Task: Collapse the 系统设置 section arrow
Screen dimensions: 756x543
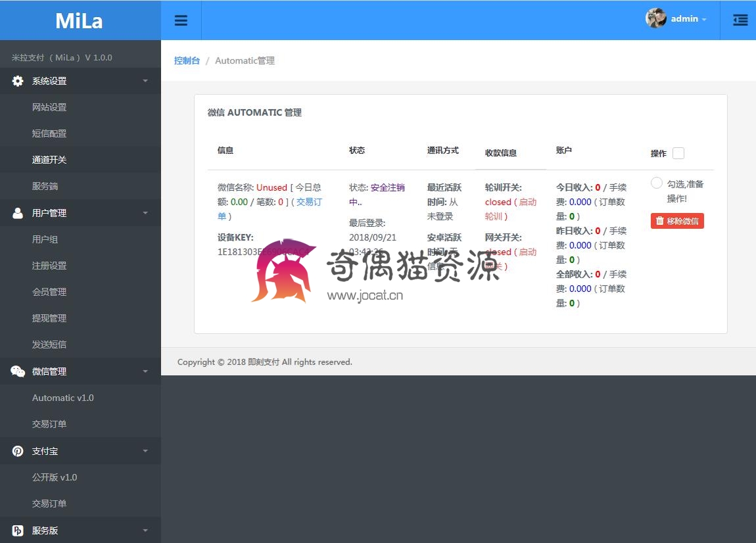Action: click(x=145, y=81)
